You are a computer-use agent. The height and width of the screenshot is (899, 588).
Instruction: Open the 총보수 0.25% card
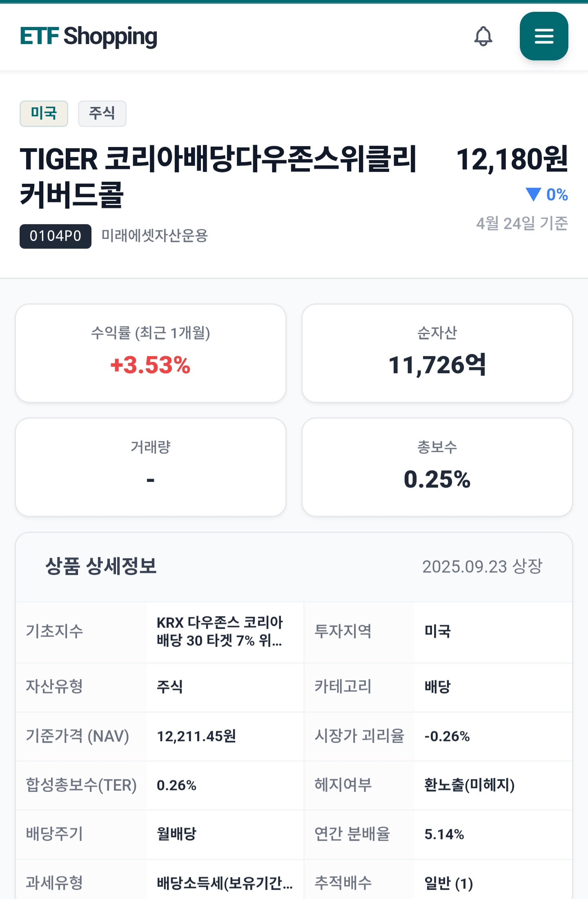coord(437,467)
